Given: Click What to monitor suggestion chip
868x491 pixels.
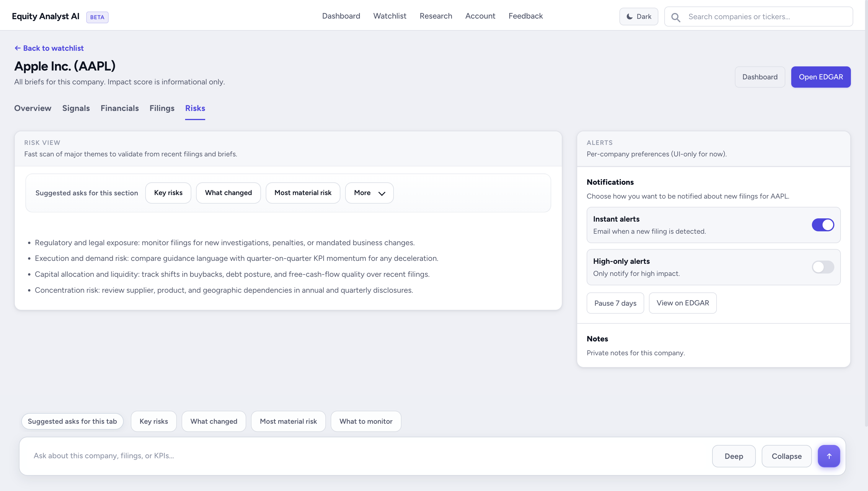Looking at the screenshot, I should coord(366,421).
